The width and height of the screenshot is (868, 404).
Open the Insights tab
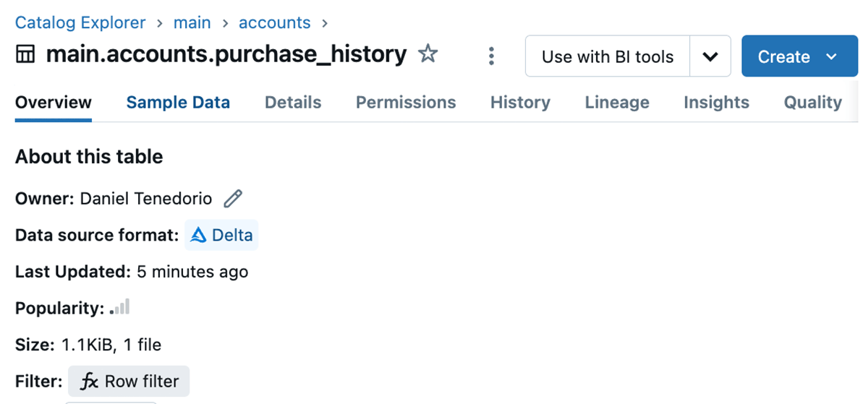tap(716, 103)
